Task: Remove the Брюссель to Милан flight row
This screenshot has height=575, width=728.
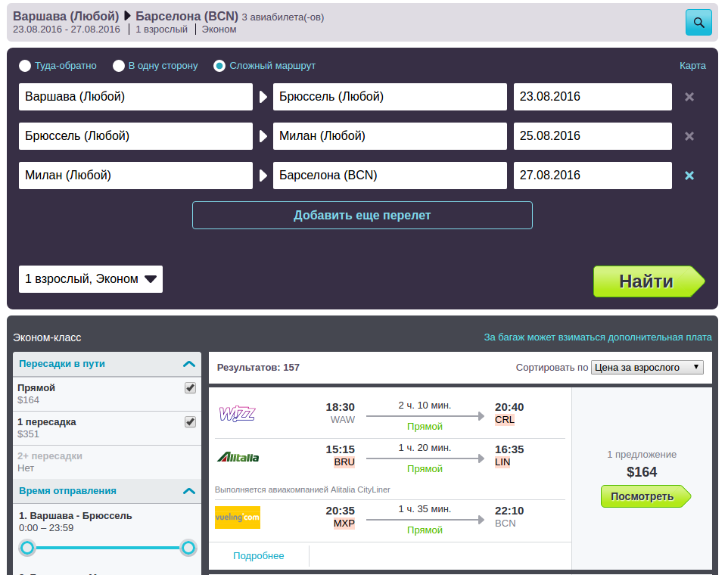Action: click(689, 136)
